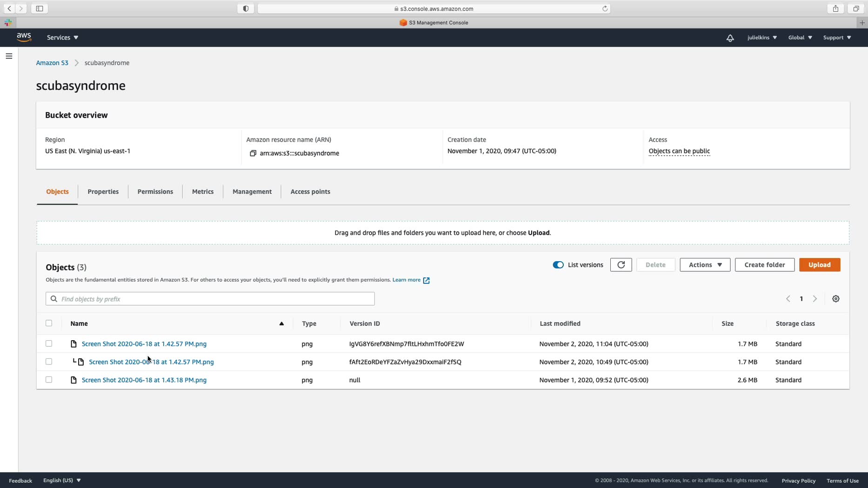Screen dimensions: 868x488
Task: Check the 1.43.18 PM.png object row
Action: [49, 380]
